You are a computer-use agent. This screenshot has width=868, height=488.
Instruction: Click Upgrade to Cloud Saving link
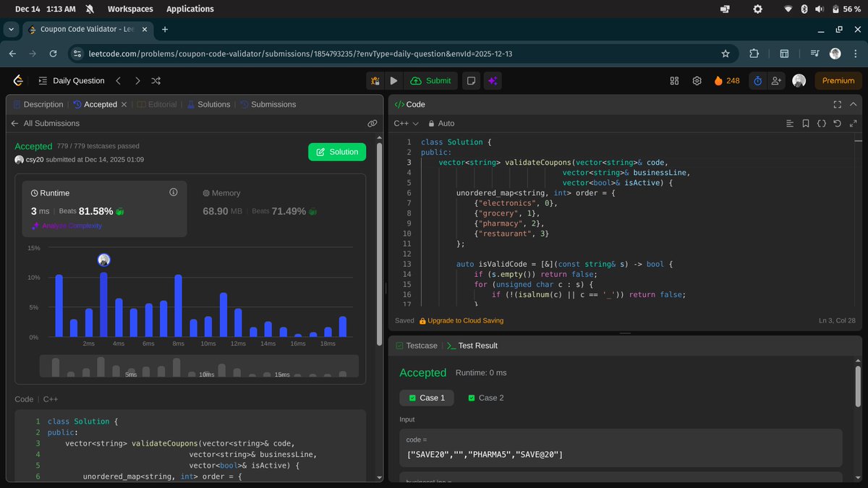pos(461,320)
